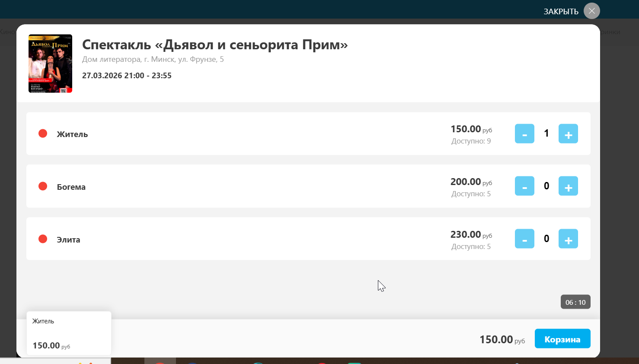Decrease Житель ticket count with minus button

524,134
